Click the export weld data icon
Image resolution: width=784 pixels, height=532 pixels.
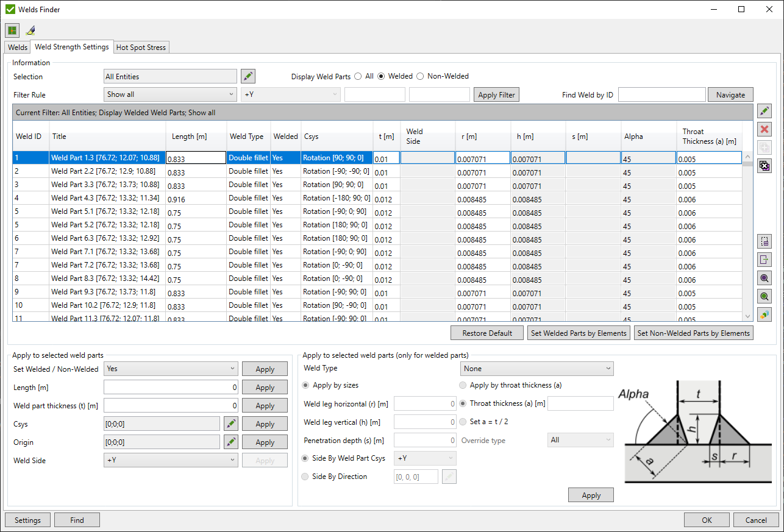coord(764,260)
